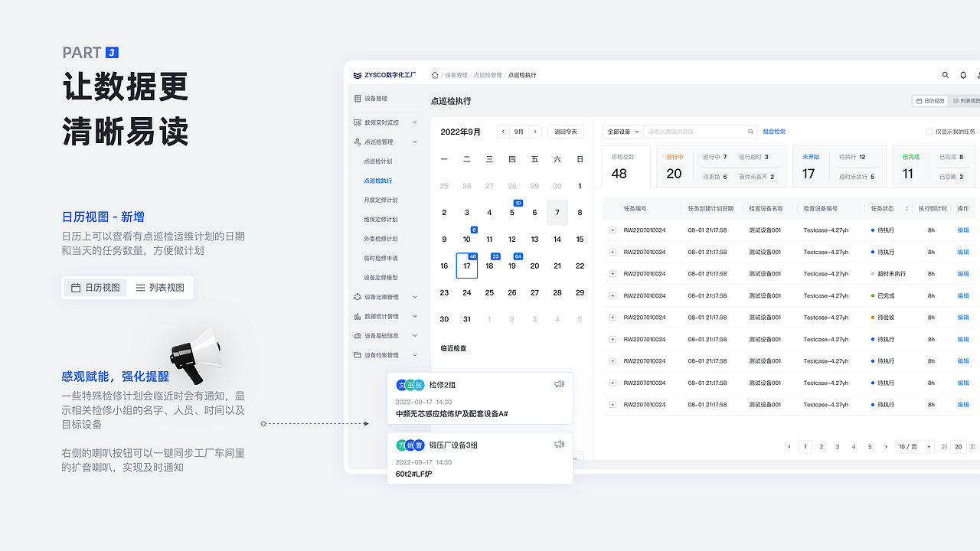Click 编辑 in the 待验收 row
The width and height of the screenshot is (980, 551).
click(963, 318)
